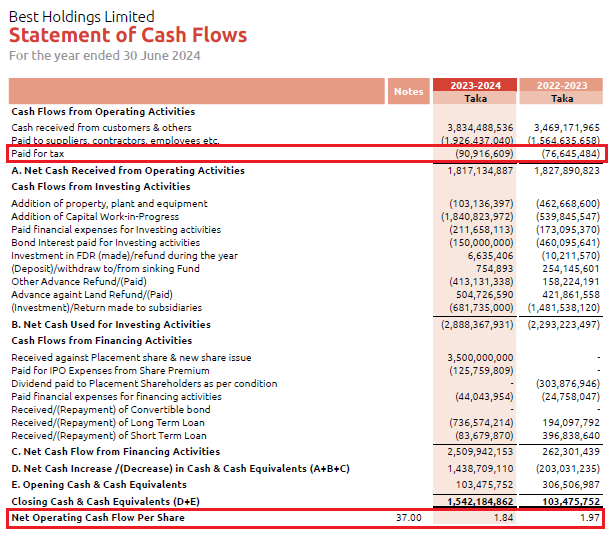Click the 'Net Operating Cash Flow Per Share' label

[x=98, y=518]
